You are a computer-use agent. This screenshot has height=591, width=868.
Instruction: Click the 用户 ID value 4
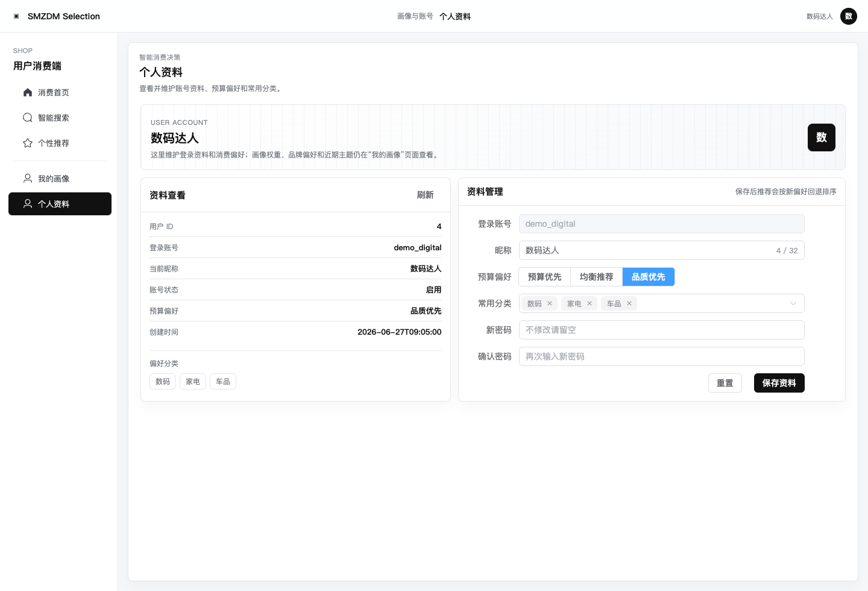439,227
